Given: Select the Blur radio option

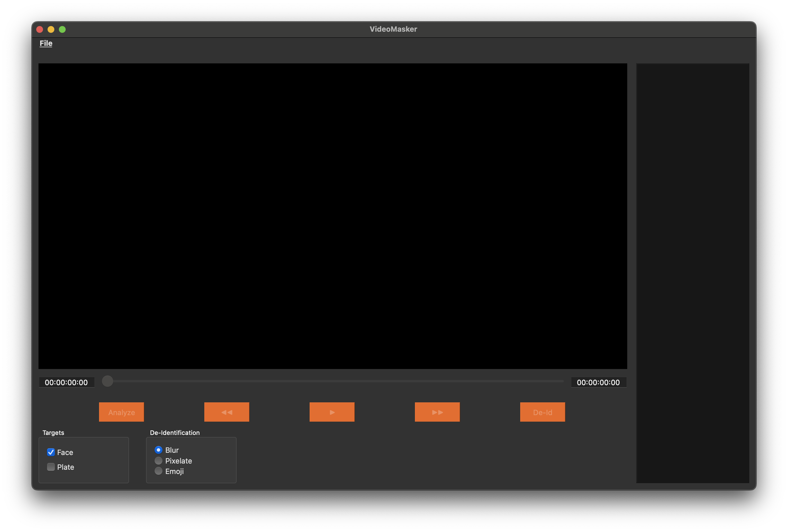Looking at the screenshot, I should point(158,450).
